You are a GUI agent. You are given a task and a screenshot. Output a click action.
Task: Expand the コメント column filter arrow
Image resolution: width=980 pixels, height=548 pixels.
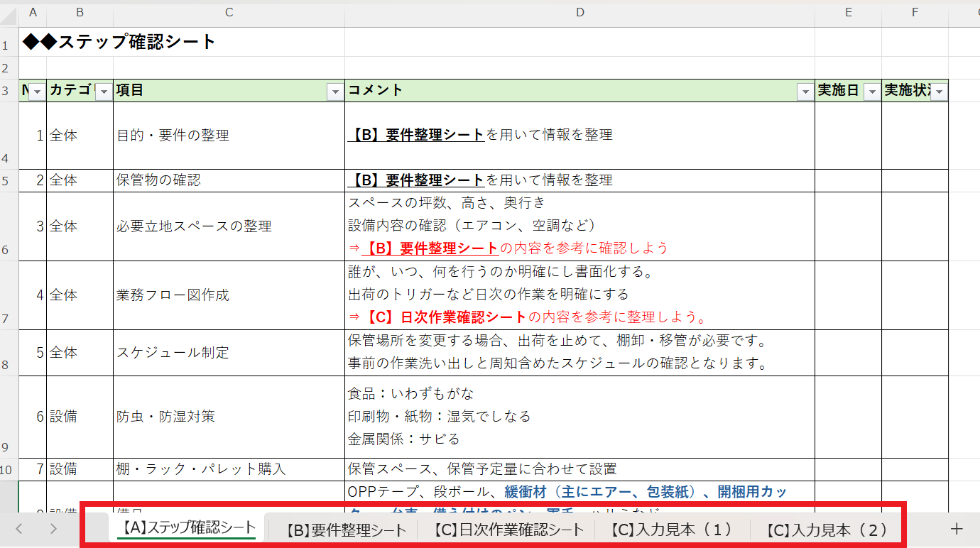tap(805, 92)
